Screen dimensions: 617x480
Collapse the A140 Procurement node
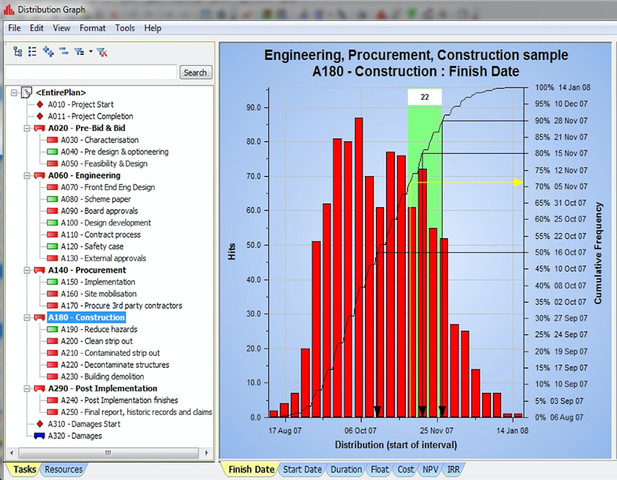pos(27,270)
